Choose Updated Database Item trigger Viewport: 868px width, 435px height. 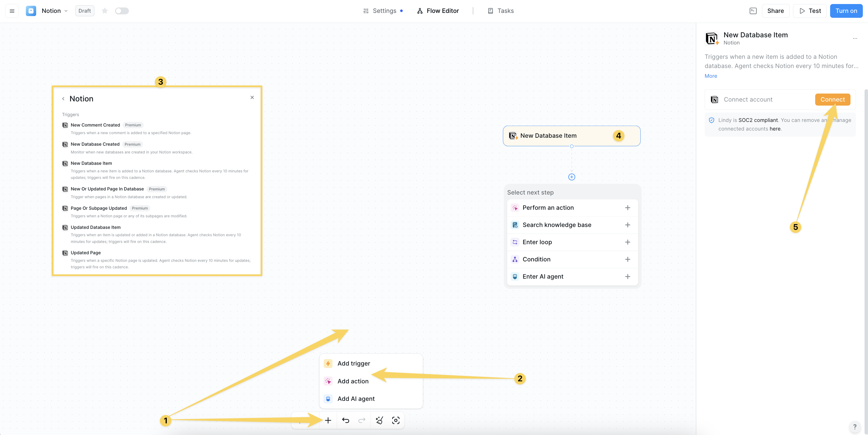point(96,227)
